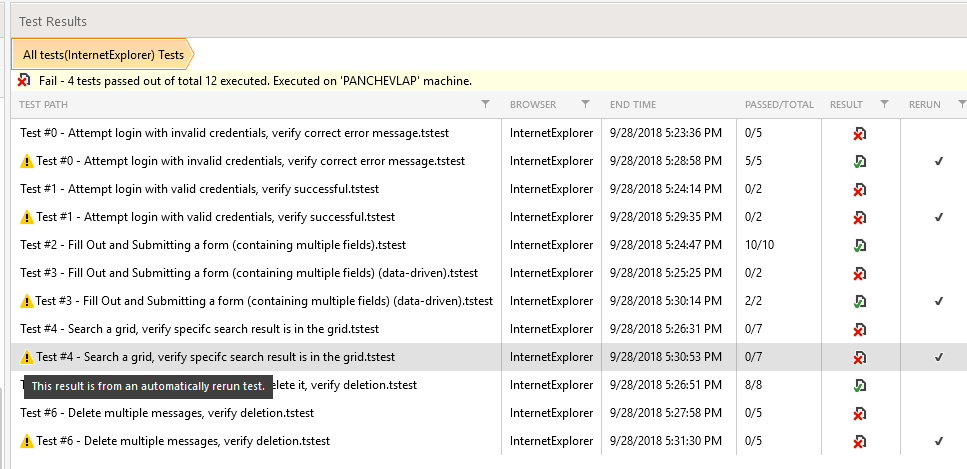Click the Result column header label

pyautogui.click(x=846, y=105)
